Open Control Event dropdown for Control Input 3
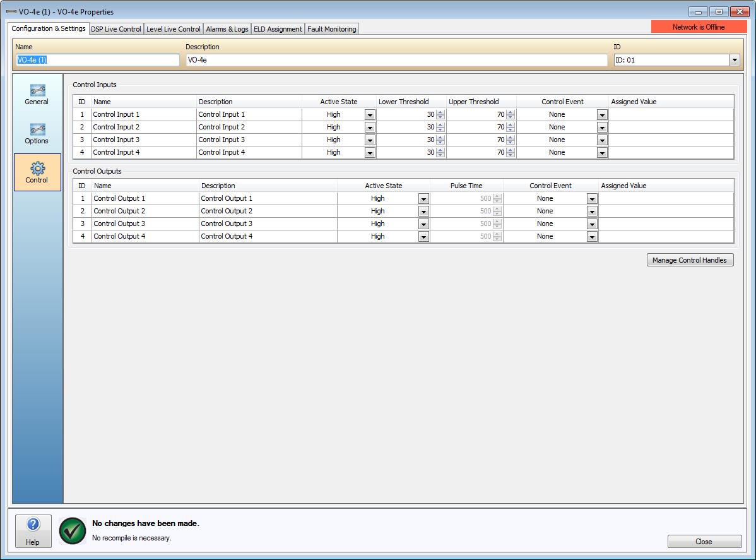Image resolution: width=756 pixels, height=560 pixels. pos(602,140)
